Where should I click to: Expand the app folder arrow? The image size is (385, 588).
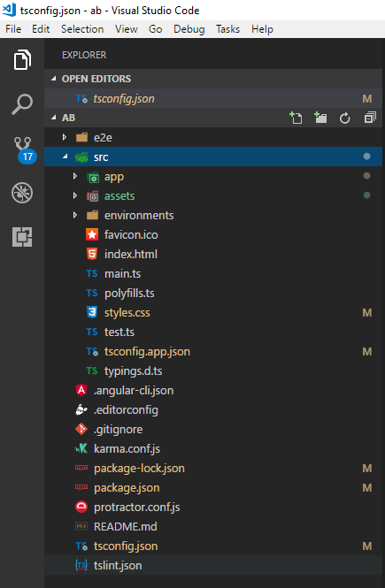click(x=75, y=176)
